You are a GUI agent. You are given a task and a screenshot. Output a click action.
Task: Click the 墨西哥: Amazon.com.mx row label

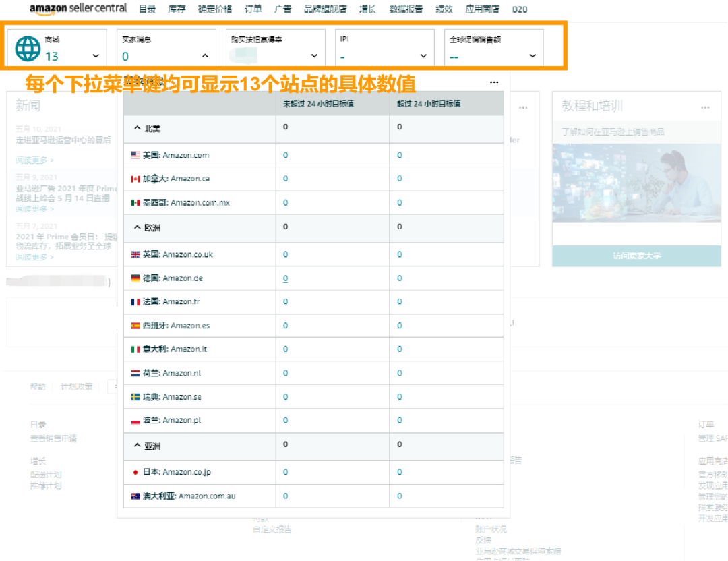186,202
